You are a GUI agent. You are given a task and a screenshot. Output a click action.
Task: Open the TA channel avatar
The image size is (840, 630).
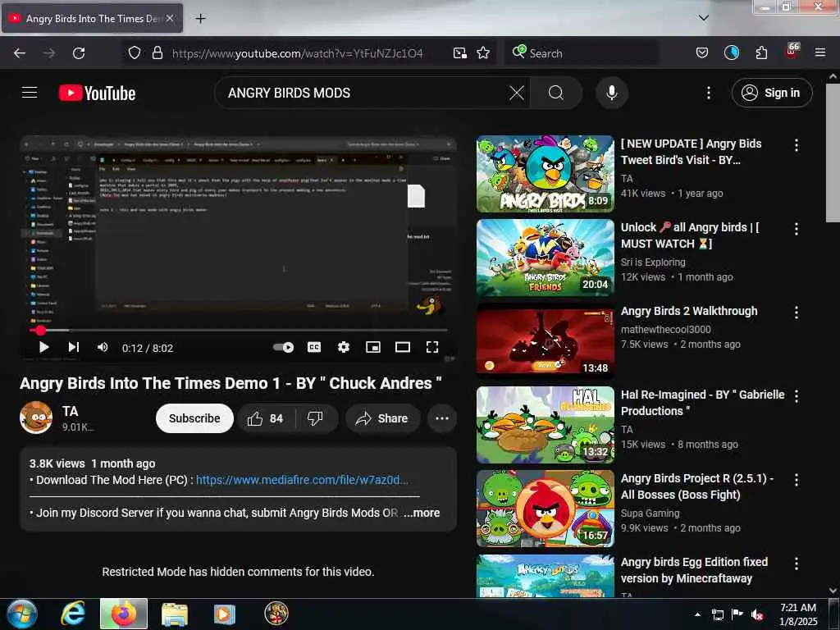(36, 418)
